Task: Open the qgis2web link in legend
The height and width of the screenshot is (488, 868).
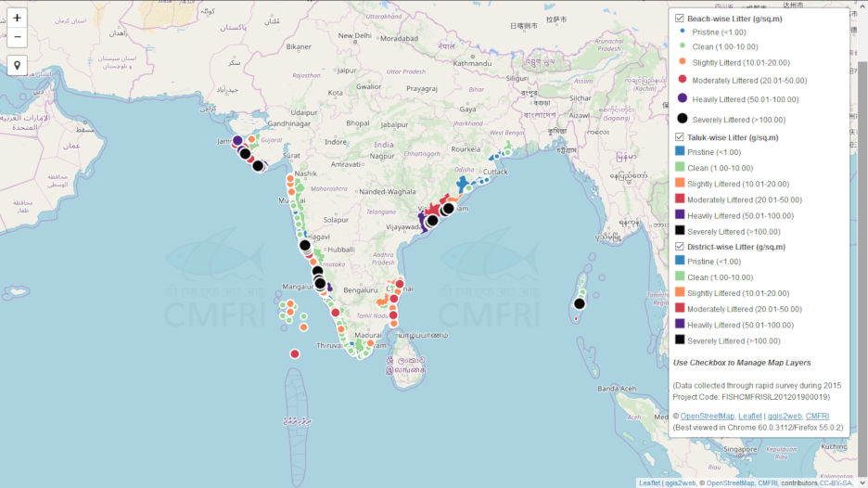Action: 785,416
